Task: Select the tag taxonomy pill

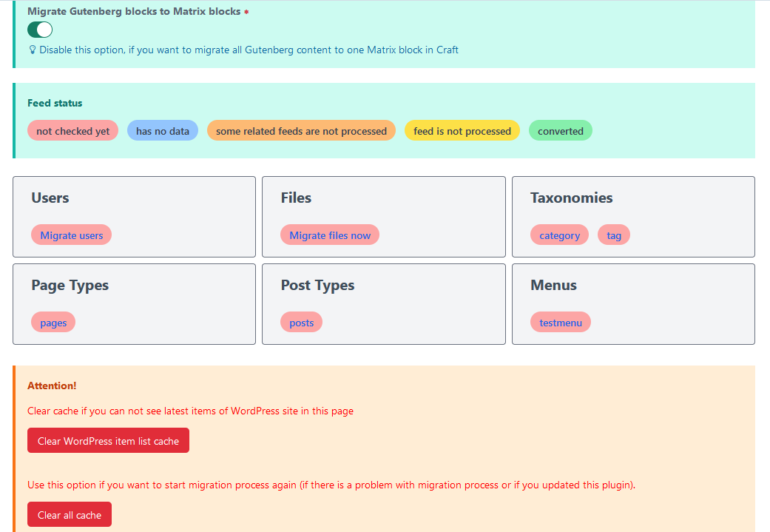Action: 613,235
